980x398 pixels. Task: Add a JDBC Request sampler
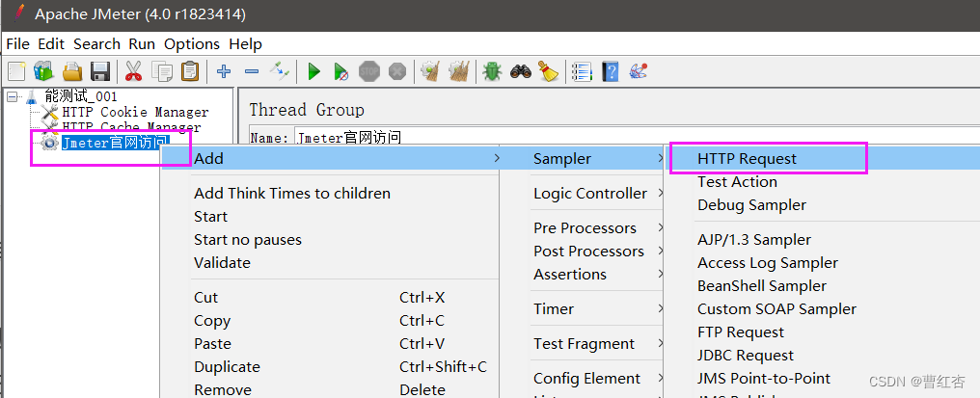[746, 356]
